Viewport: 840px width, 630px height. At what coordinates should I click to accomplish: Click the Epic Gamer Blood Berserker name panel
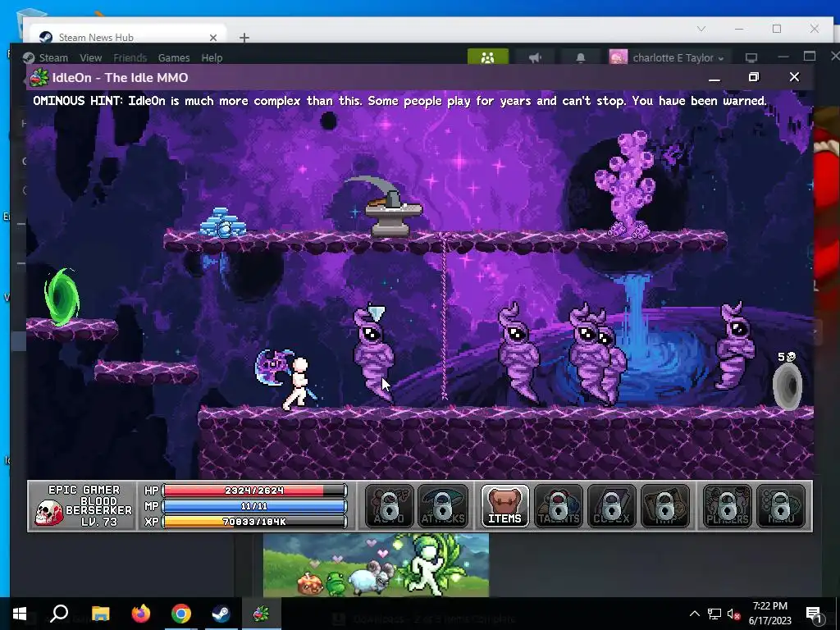pyautogui.click(x=83, y=505)
